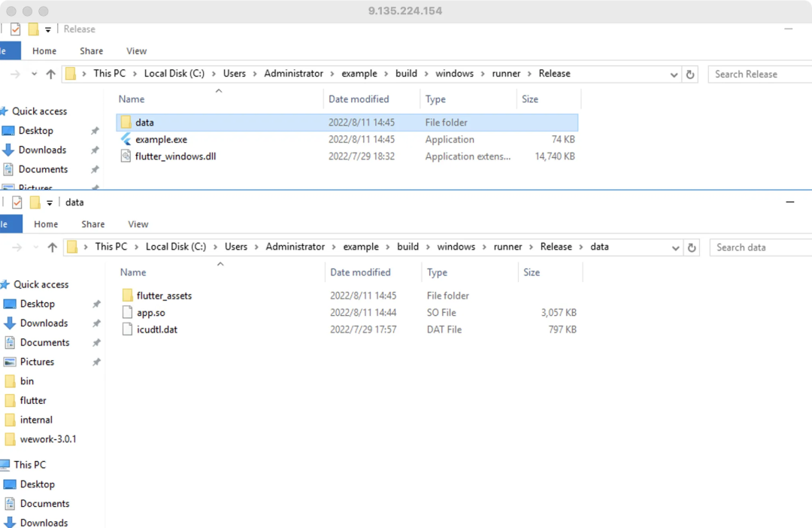Open the flutter_assets folder icon
812x528 pixels.
(x=128, y=296)
